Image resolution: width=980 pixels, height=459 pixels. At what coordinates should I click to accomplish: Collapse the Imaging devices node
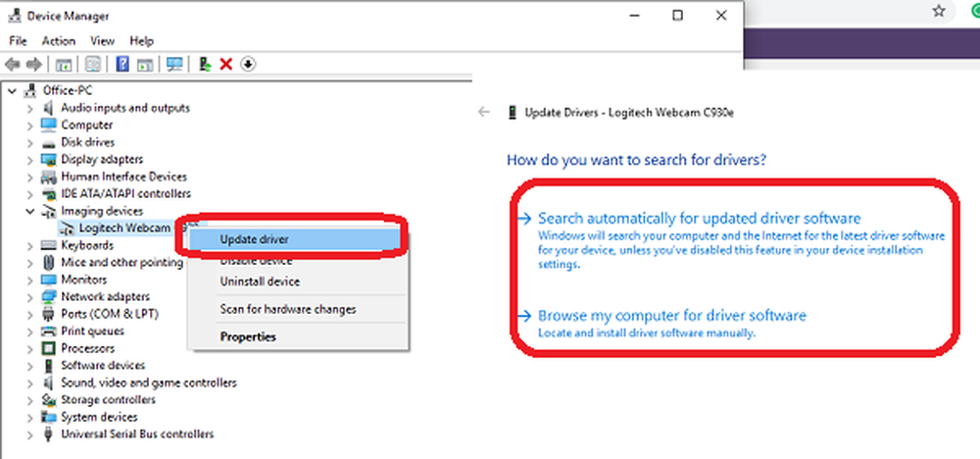click(30, 212)
